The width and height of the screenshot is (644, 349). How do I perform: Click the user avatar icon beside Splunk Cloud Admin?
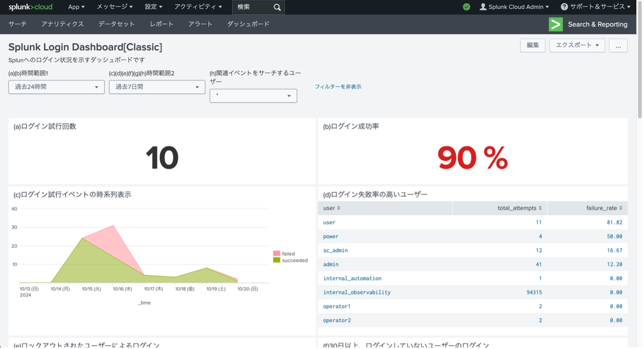tap(483, 7)
